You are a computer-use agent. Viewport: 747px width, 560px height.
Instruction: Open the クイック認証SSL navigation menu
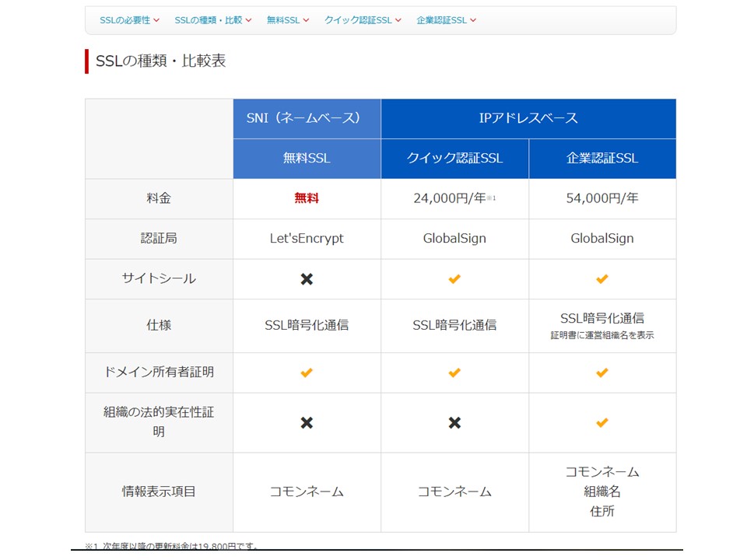click(x=363, y=20)
